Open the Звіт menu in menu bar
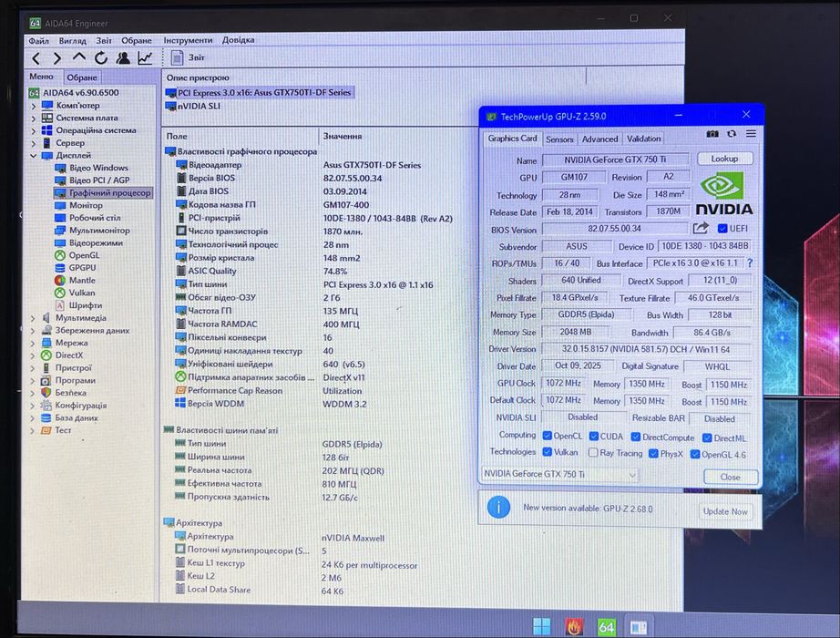 (x=104, y=40)
